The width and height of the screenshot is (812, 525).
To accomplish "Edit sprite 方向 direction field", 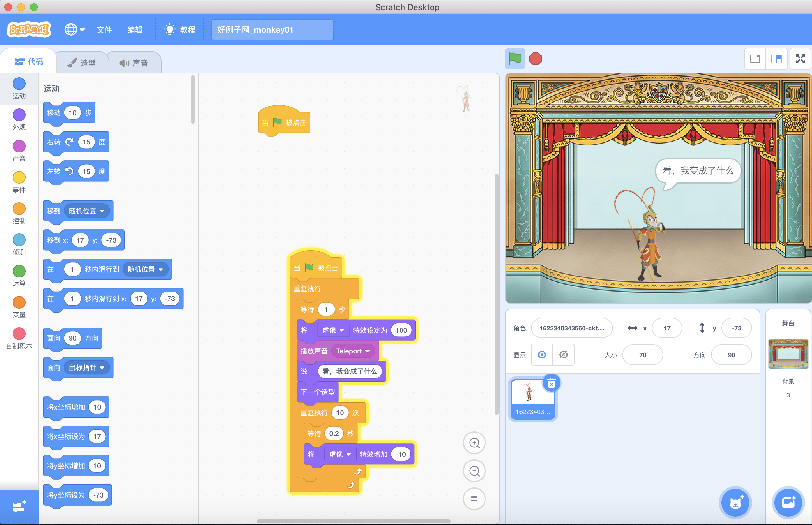I will (731, 355).
